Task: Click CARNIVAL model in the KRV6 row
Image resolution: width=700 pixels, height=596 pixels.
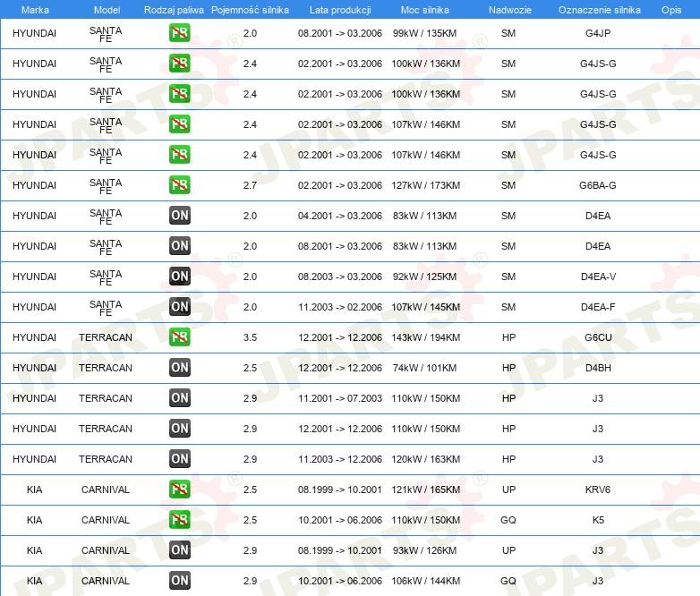Action: (x=106, y=490)
